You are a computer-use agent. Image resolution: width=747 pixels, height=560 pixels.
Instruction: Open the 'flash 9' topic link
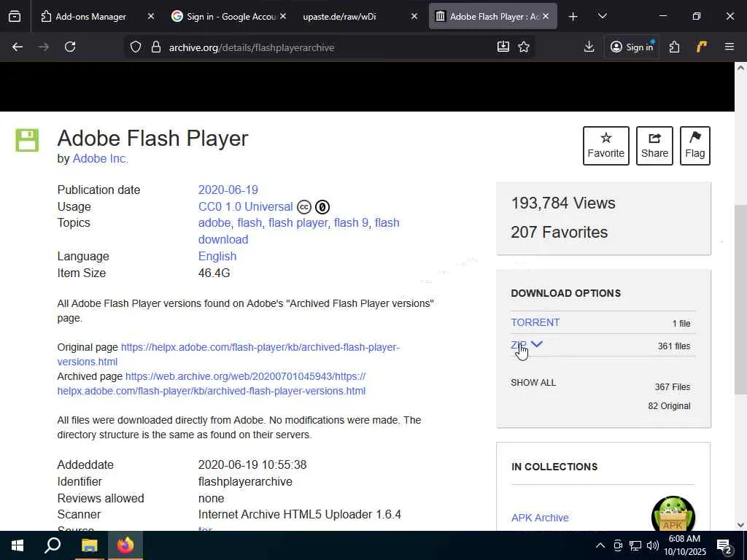point(351,223)
